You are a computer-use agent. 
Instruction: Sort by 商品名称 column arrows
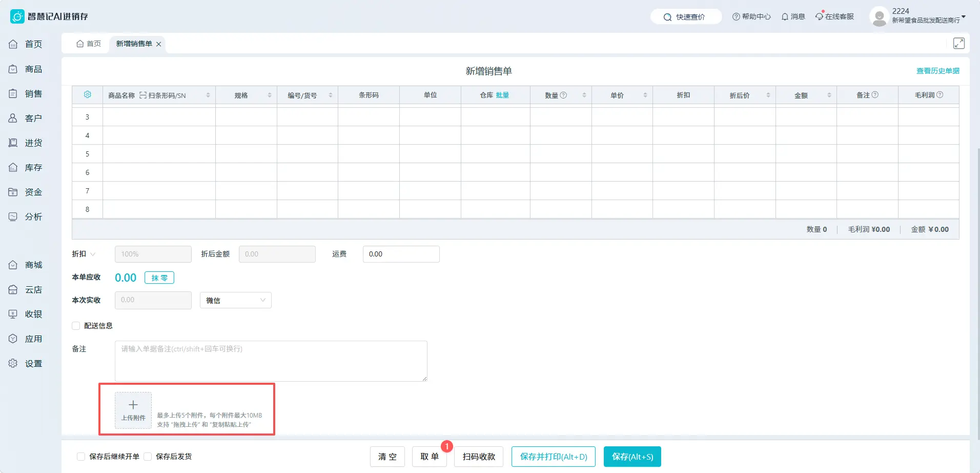tap(208, 95)
